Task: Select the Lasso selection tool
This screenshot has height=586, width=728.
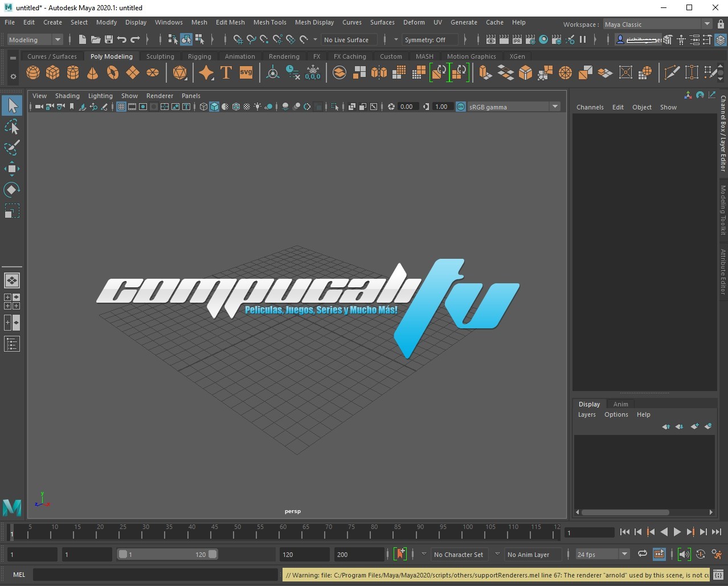Action: point(12,127)
